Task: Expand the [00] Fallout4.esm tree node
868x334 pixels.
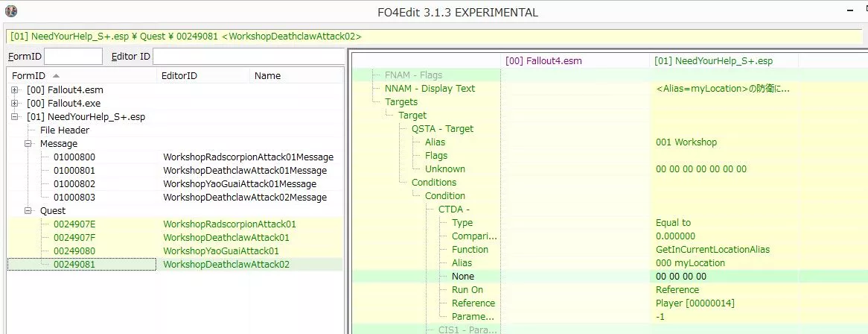Action: (x=16, y=90)
